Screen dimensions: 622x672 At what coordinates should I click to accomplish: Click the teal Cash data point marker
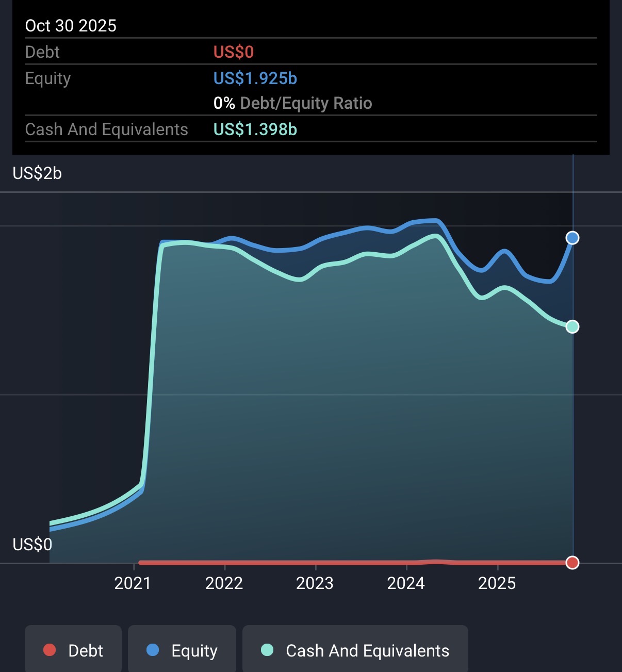[x=572, y=326]
